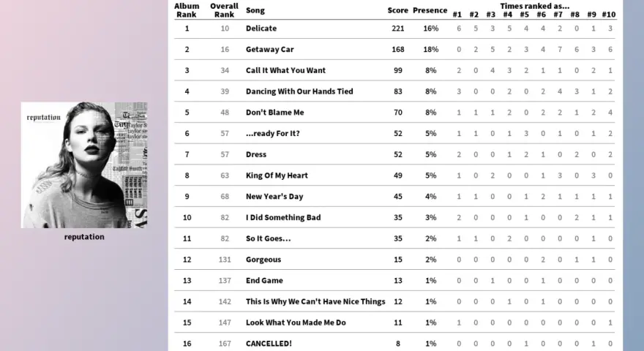The height and width of the screenshot is (351, 644).
Task: Click the Dancing With Our Hands Tied title
Action: [x=299, y=91]
